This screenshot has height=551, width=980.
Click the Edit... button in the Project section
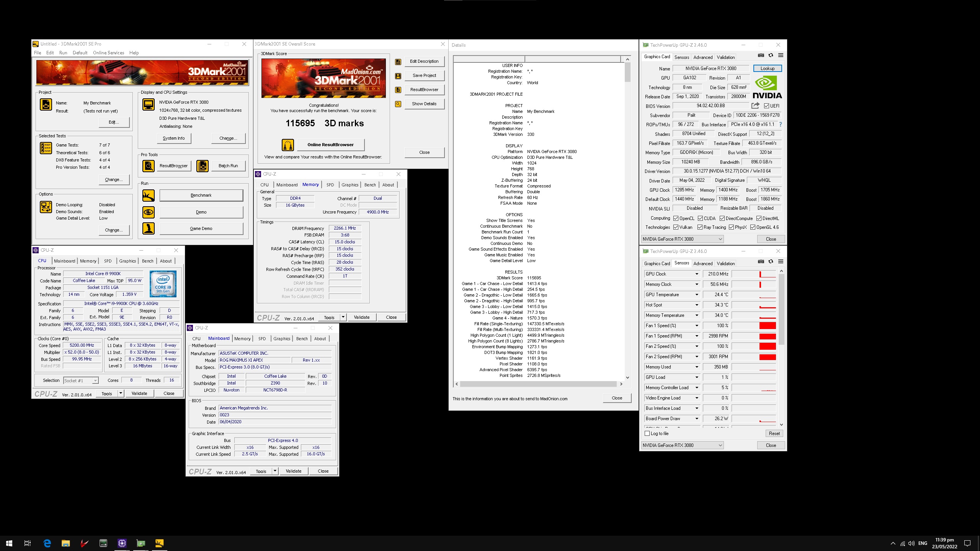(x=114, y=122)
